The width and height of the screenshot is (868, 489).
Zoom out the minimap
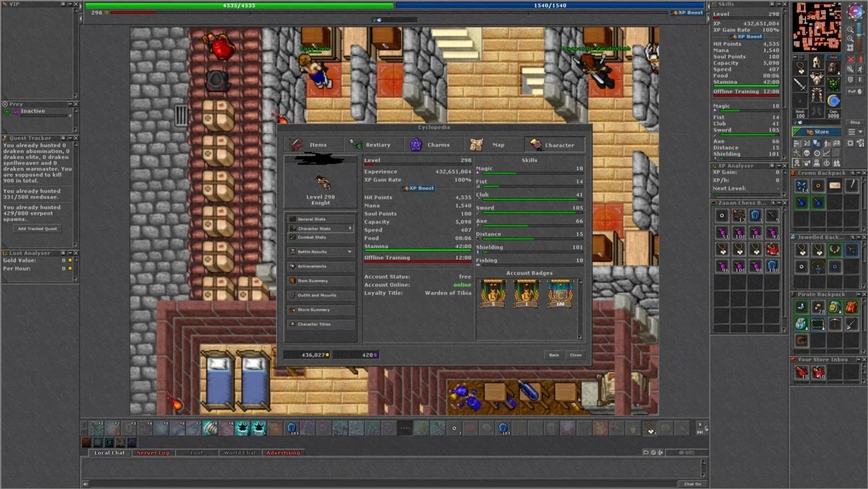pyautogui.click(x=851, y=29)
